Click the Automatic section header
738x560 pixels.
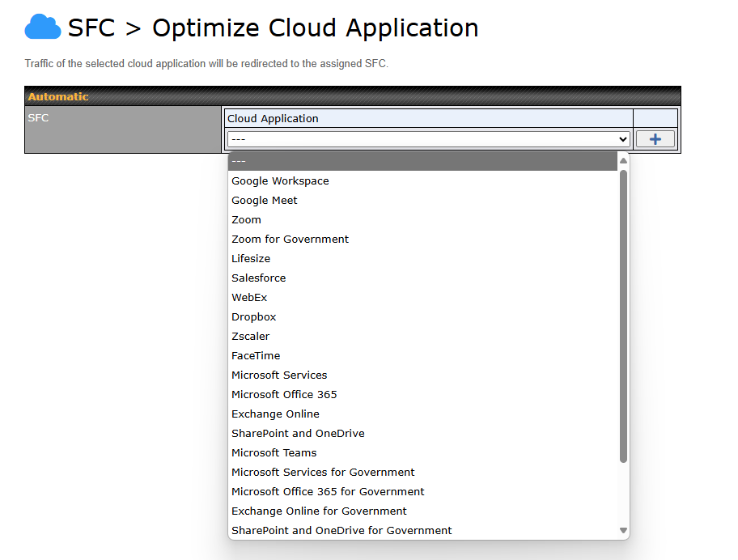point(353,96)
